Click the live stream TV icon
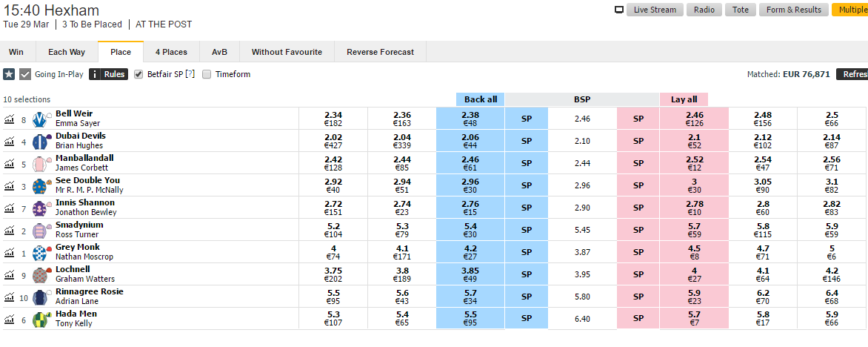 619,10
